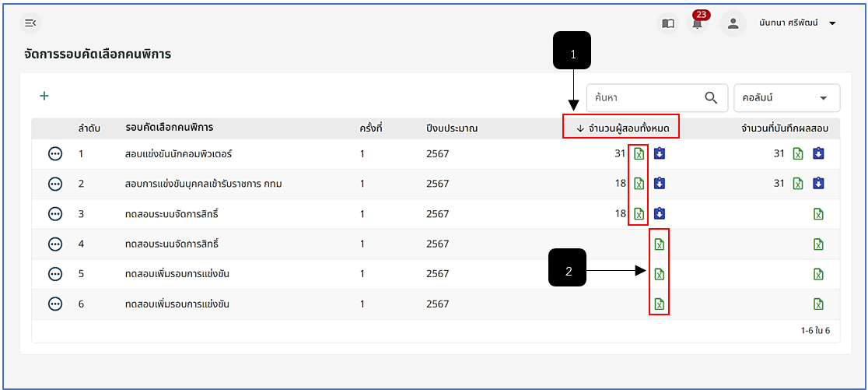Click Excel icon of total examinees in row 3
This screenshot has width=868, height=390.
(x=639, y=214)
